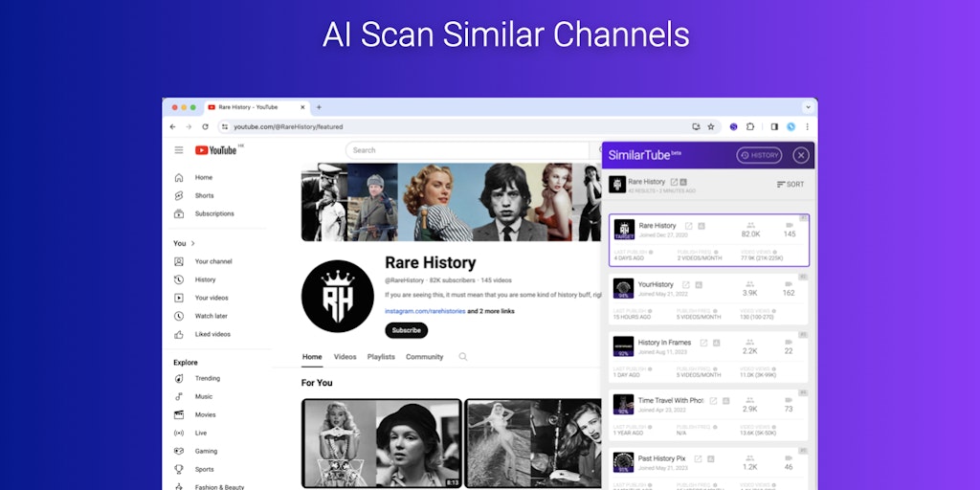Open instagram.com/rarehistories link
Image resolution: width=980 pixels, height=490 pixels.
pyautogui.click(x=425, y=311)
